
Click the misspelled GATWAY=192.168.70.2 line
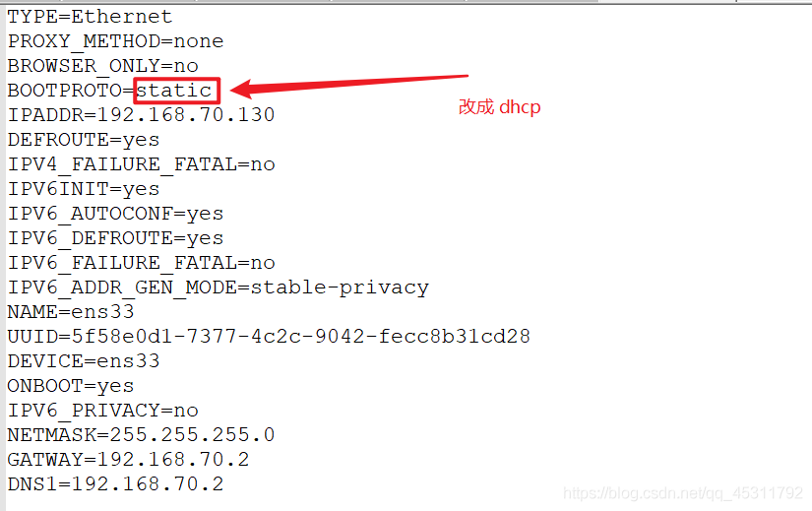[x=128, y=460]
